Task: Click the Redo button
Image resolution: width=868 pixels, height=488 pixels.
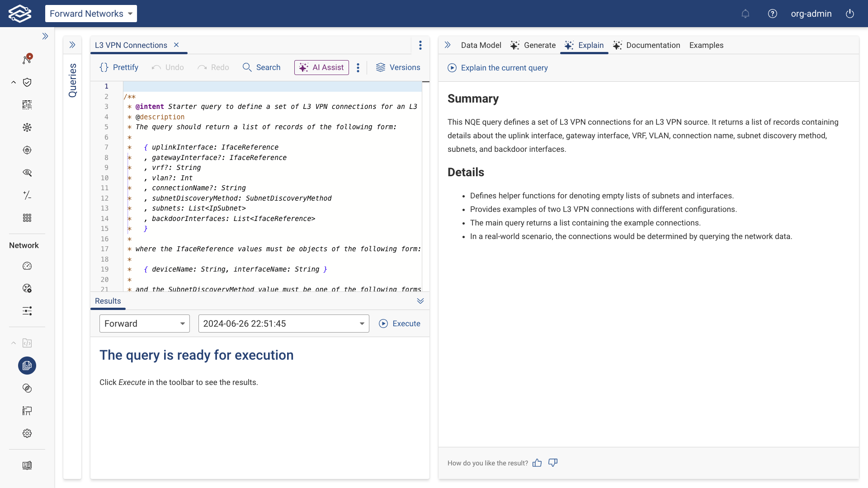Action: coord(213,67)
